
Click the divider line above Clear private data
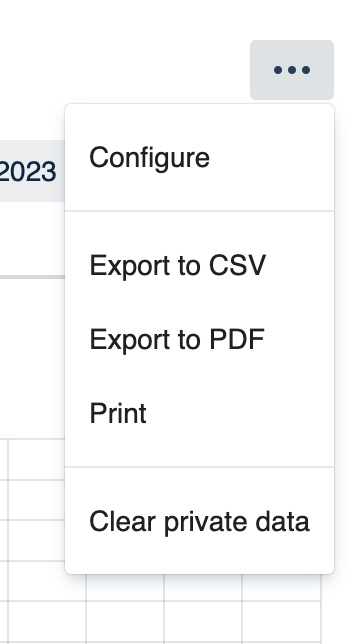point(200,467)
